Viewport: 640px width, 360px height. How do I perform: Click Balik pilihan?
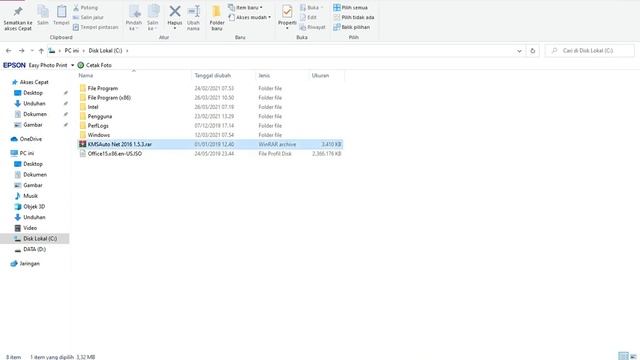point(351,27)
